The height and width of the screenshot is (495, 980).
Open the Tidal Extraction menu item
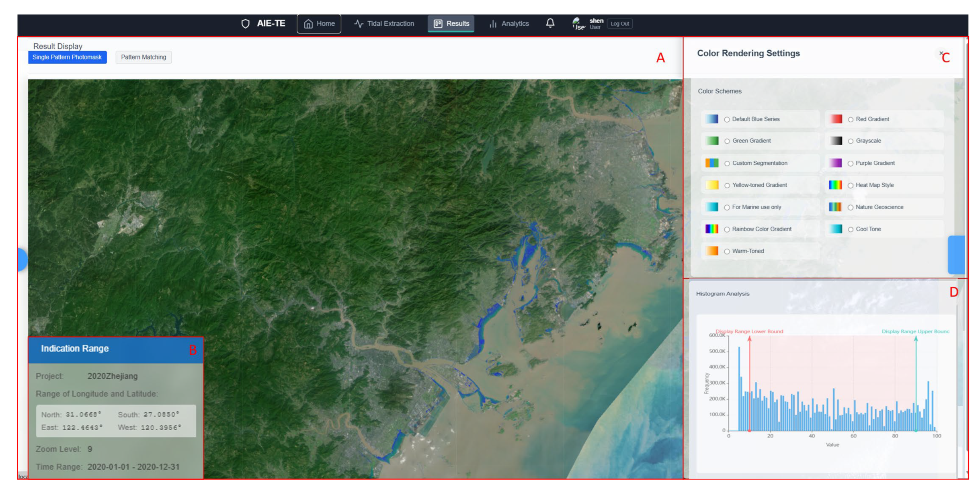[384, 24]
